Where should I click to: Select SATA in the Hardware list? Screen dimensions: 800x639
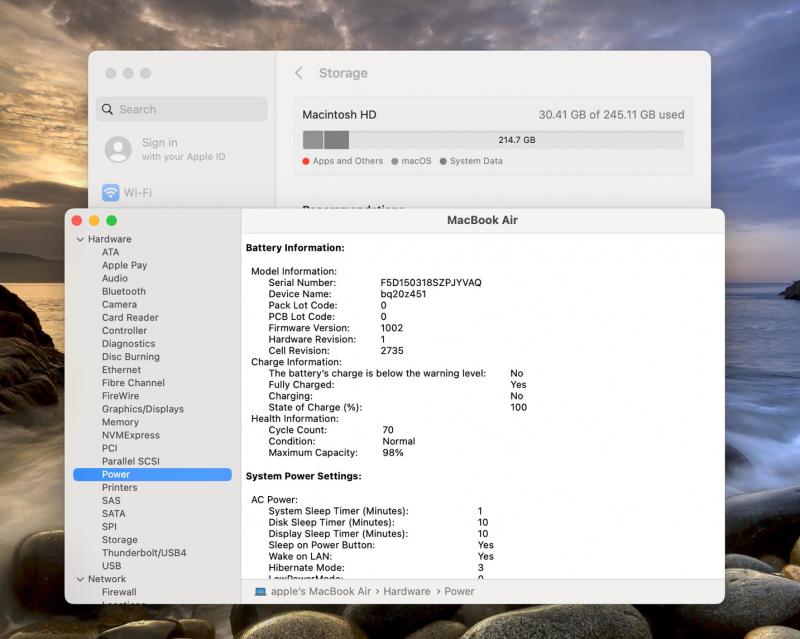[x=113, y=513]
